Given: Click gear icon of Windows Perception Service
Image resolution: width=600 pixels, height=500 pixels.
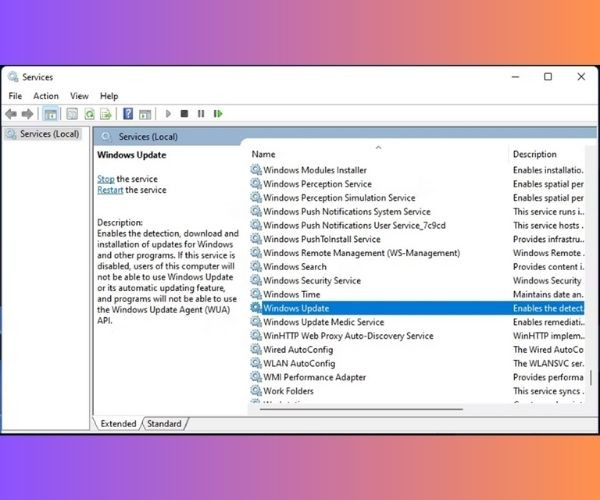Looking at the screenshot, I should pos(256,184).
